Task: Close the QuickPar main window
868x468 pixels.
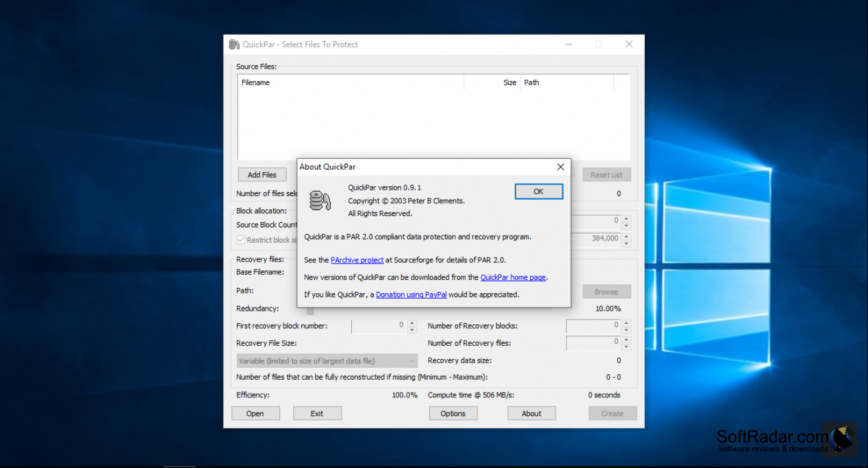Action: point(629,44)
